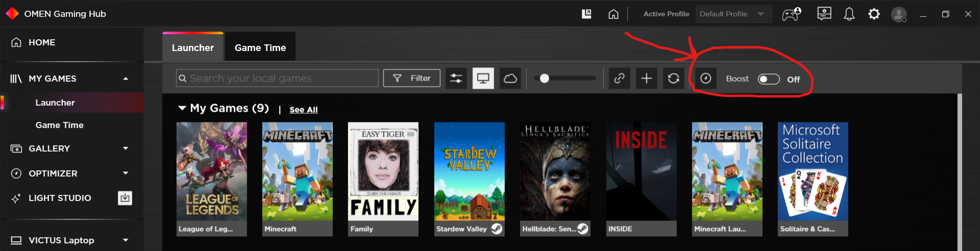The width and height of the screenshot is (980, 251).
Task: Adjust the thumbnail size slider handle
Action: [x=545, y=78]
